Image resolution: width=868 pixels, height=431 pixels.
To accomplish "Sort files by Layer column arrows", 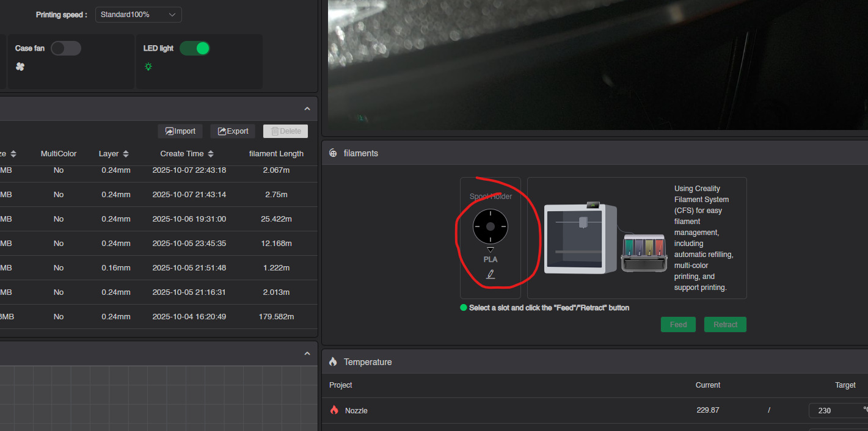I will pyautogui.click(x=126, y=154).
